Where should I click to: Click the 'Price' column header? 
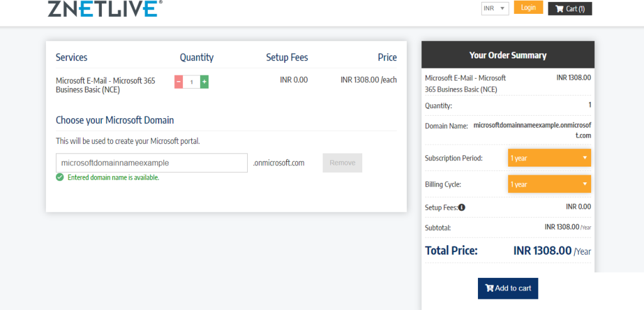click(387, 57)
